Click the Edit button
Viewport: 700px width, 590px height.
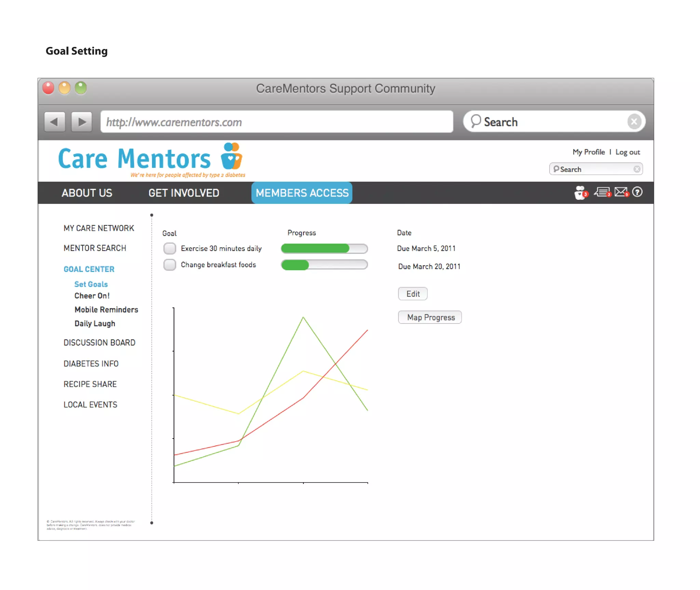click(413, 294)
